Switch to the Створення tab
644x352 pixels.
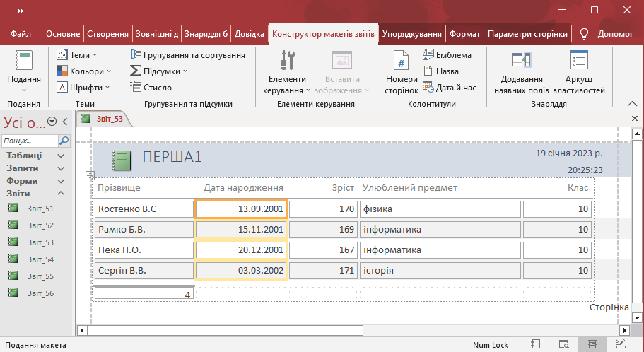click(x=107, y=34)
